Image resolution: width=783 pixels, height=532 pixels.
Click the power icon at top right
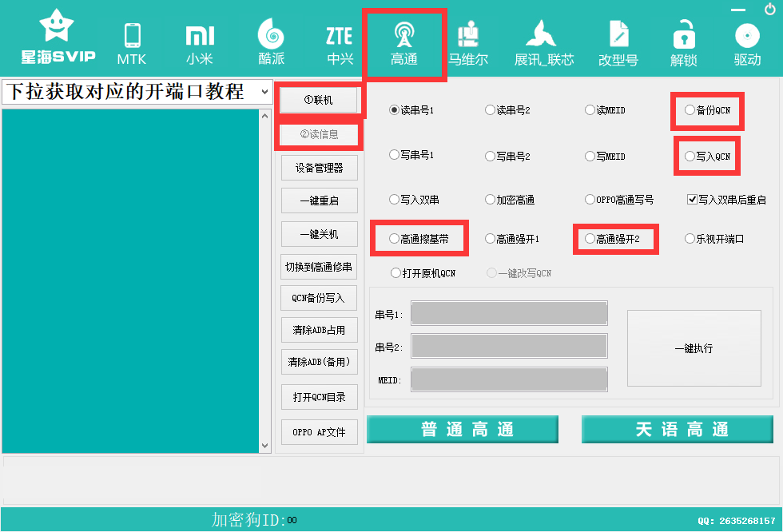pos(770,9)
